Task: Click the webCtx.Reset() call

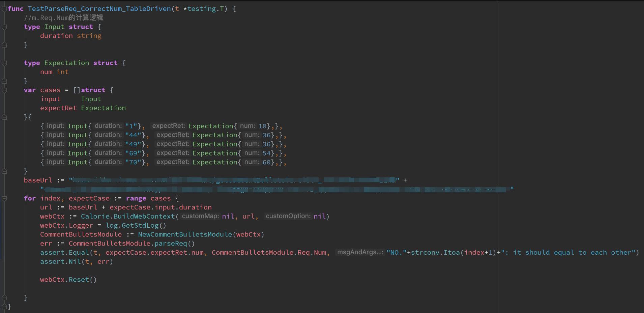Action: click(x=68, y=280)
